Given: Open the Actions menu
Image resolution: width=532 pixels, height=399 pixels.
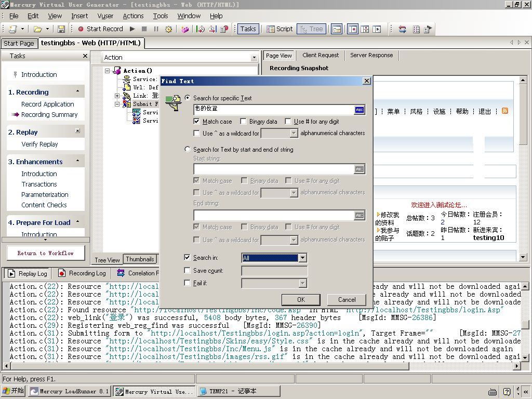Looking at the screenshot, I should 133,16.
